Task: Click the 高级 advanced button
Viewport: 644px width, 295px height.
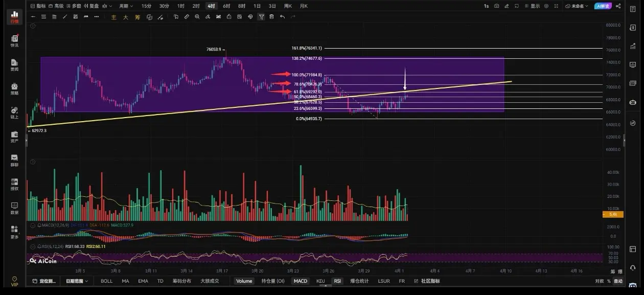Action: click(56, 6)
